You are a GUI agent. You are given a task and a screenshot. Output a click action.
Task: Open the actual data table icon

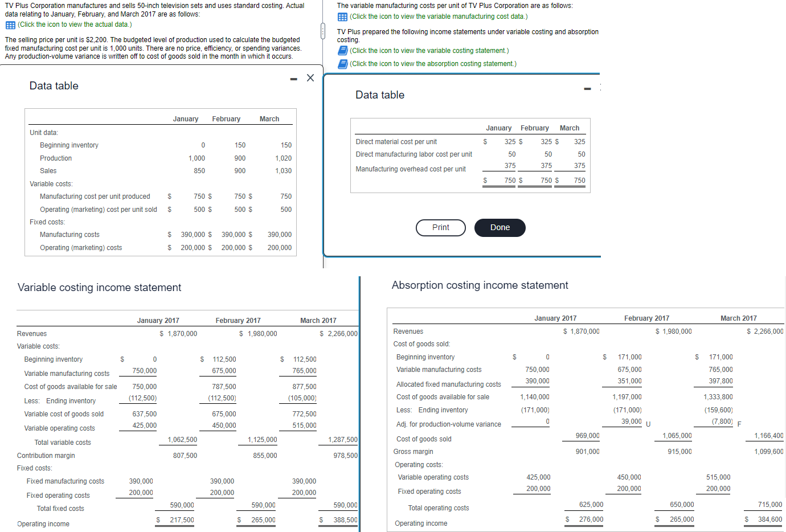coord(9,23)
